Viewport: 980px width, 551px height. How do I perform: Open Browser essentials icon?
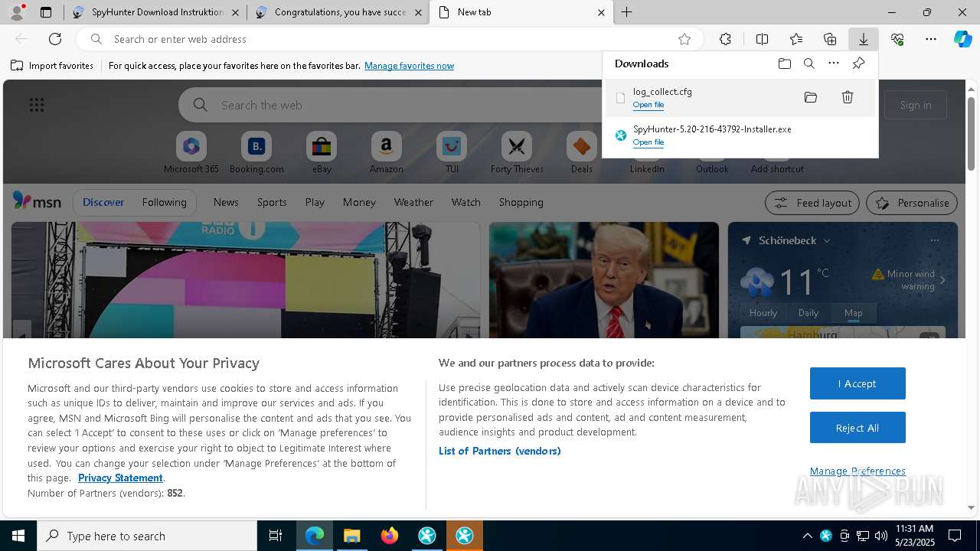[x=897, y=39]
